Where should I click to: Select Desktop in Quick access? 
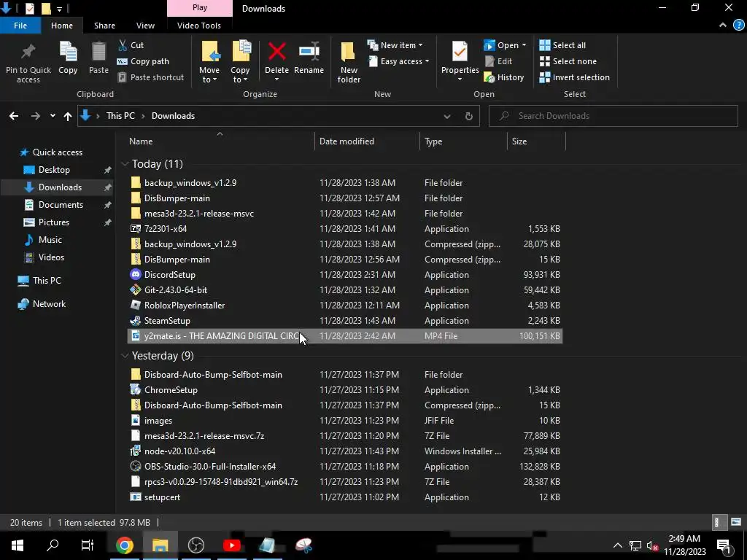tap(54, 170)
